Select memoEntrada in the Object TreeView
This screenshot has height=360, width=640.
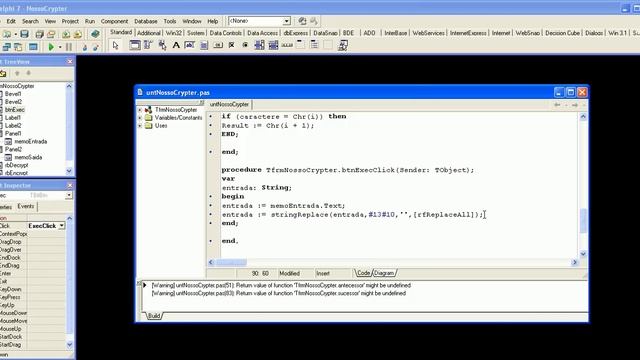click(x=31, y=142)
